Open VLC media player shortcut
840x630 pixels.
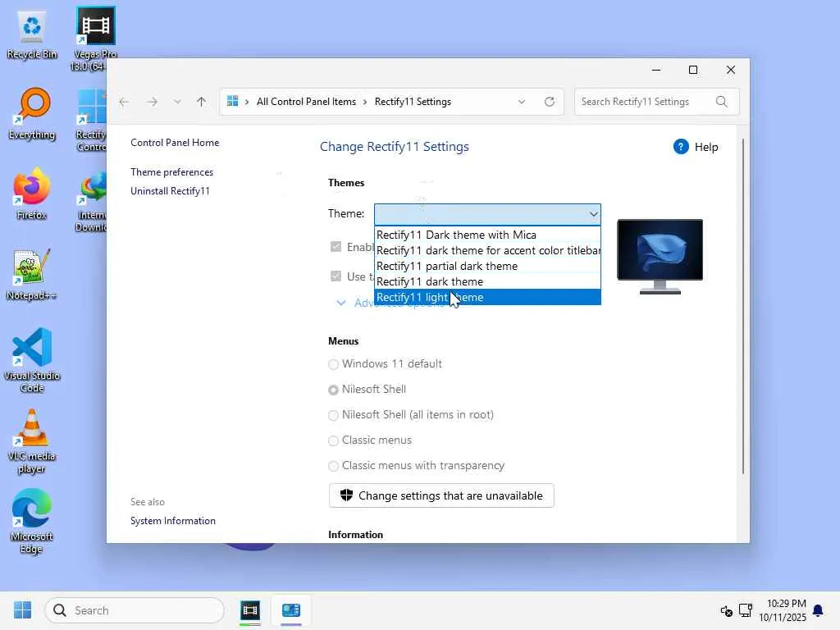(32, 441)
